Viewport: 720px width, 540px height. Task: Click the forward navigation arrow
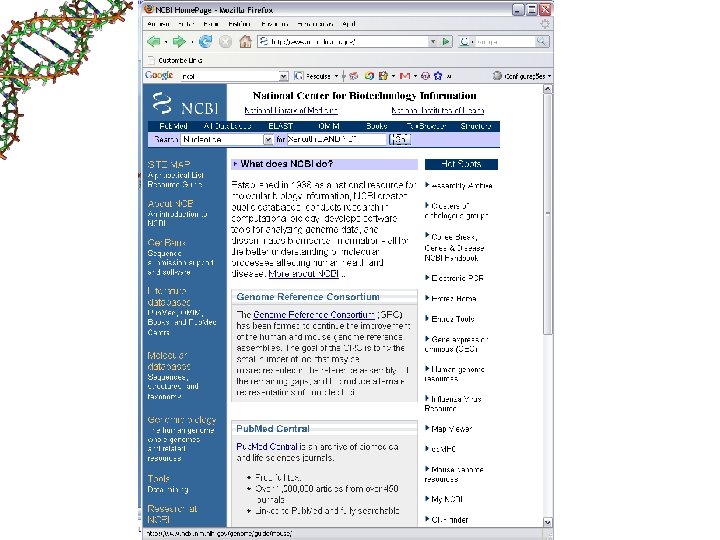(179, 42)
